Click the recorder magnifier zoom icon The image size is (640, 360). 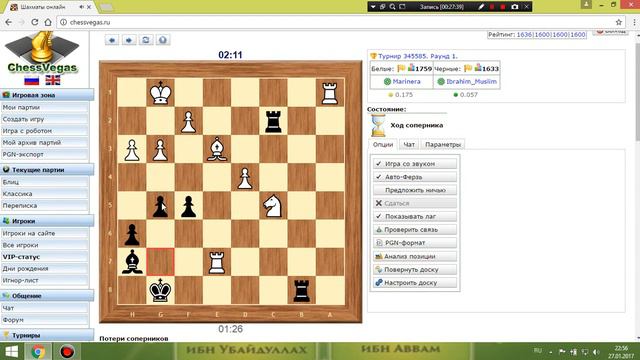[392, 7]
